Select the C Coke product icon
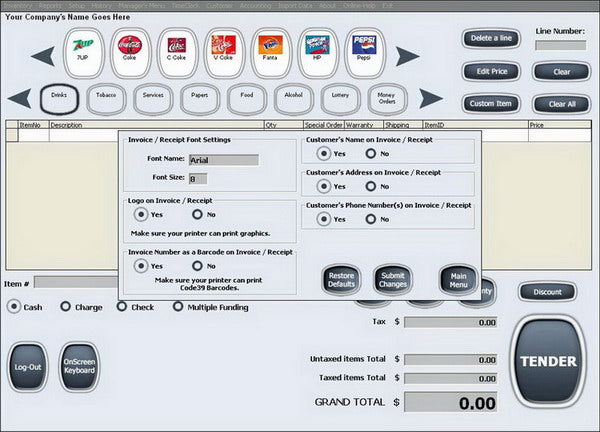 tap(177, 53)
